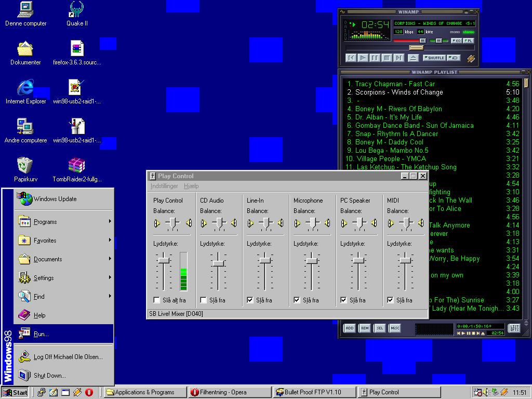Select Lou Bega - Mambo No.5 track
Image resolution: width=532 pixels, height=399 pixels.
432,150
